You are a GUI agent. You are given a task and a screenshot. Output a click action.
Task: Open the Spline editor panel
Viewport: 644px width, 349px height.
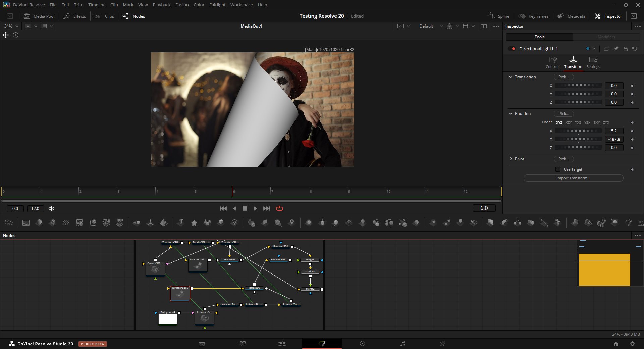[x=498, y=16]
